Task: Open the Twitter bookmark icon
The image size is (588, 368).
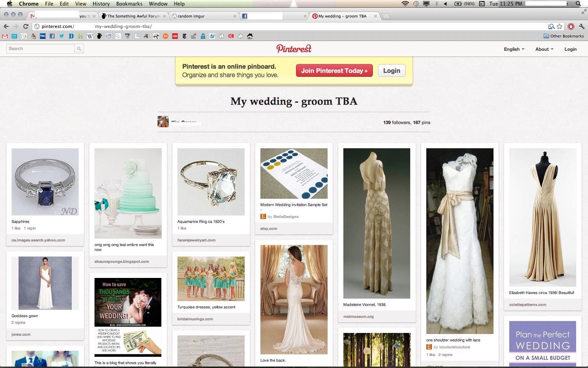Action: 62,36
